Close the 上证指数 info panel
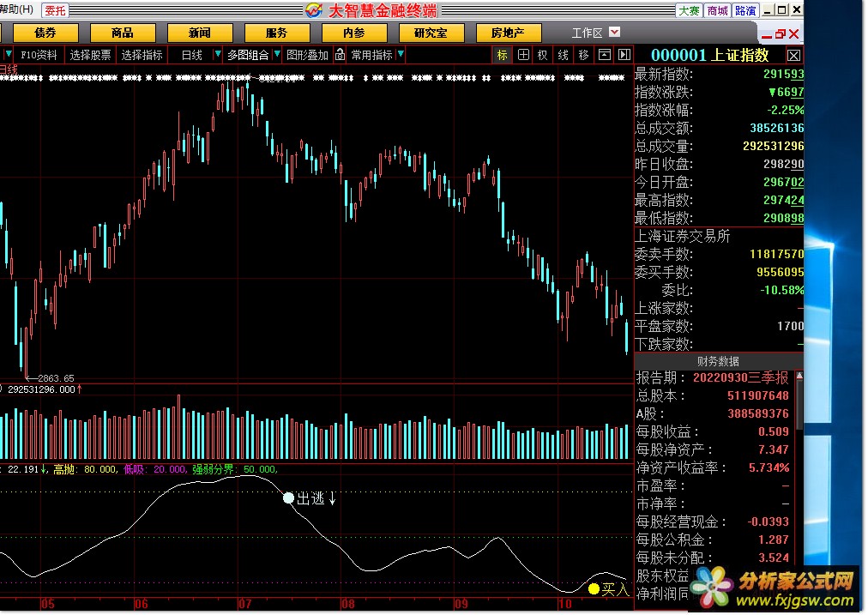Viewport: 868px width, 615px height. [x=793, y=56]
